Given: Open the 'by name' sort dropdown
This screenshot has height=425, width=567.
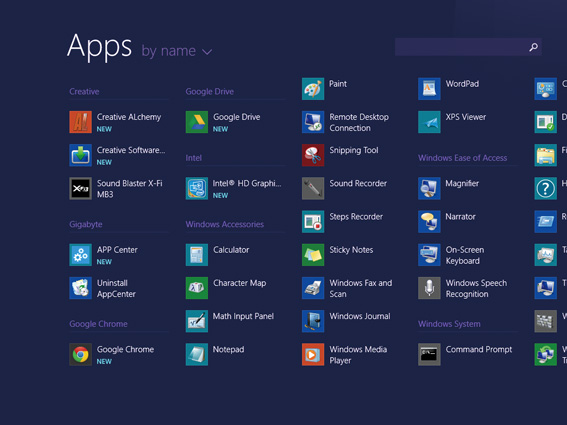Looking at the screenshot, I should [x=176, y=51].
